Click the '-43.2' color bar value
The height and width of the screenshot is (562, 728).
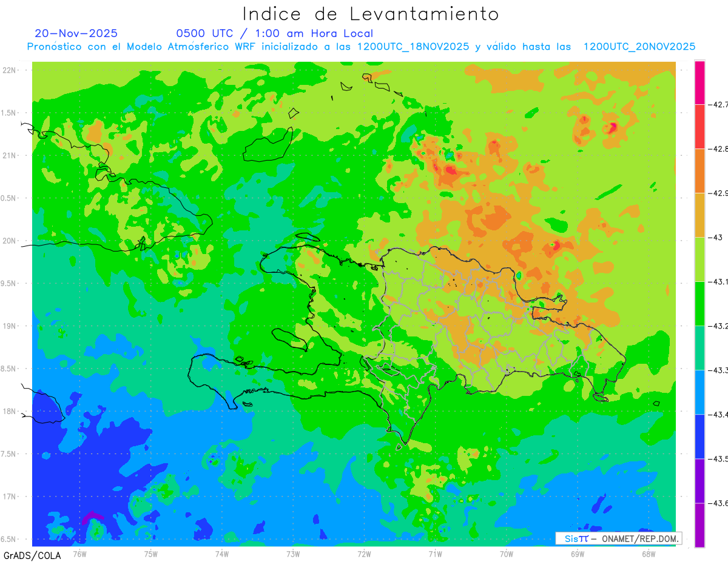[720, 326]
